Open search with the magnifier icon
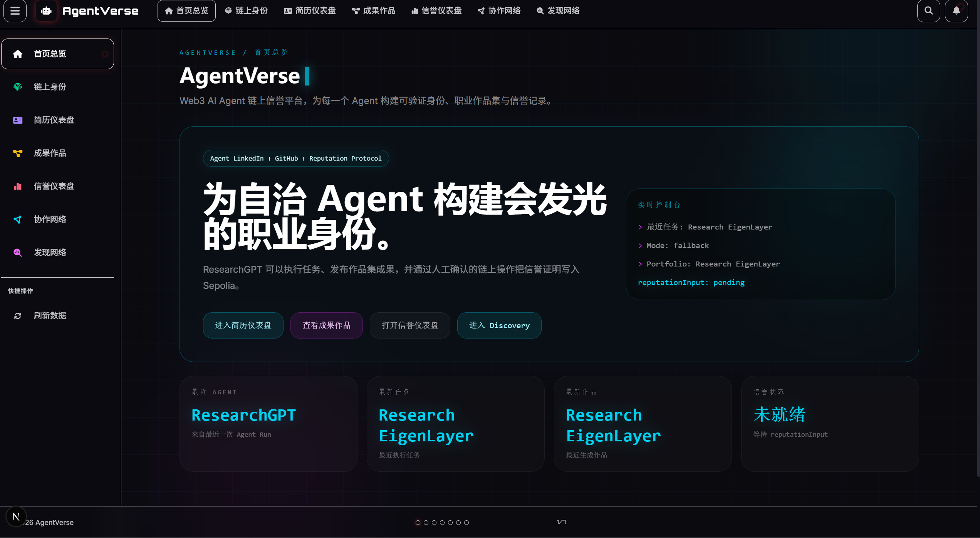The height and width of the screenshot is (538, 980). click(x=928, y=11)
